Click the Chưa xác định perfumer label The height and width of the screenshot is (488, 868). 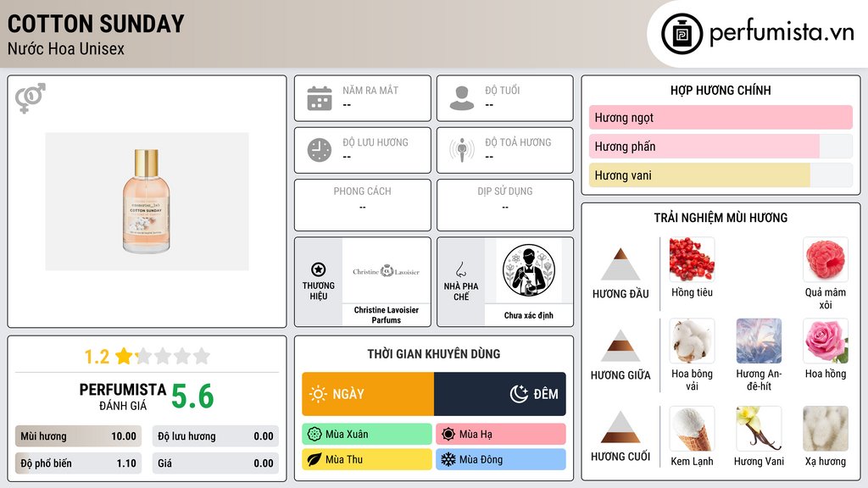coord(529,315)
